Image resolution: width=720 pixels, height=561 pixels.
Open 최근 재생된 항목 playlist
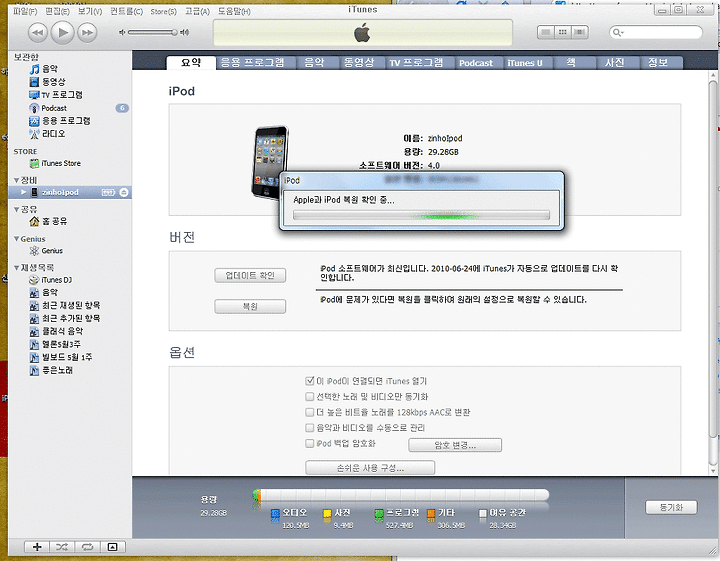(71, 305)
